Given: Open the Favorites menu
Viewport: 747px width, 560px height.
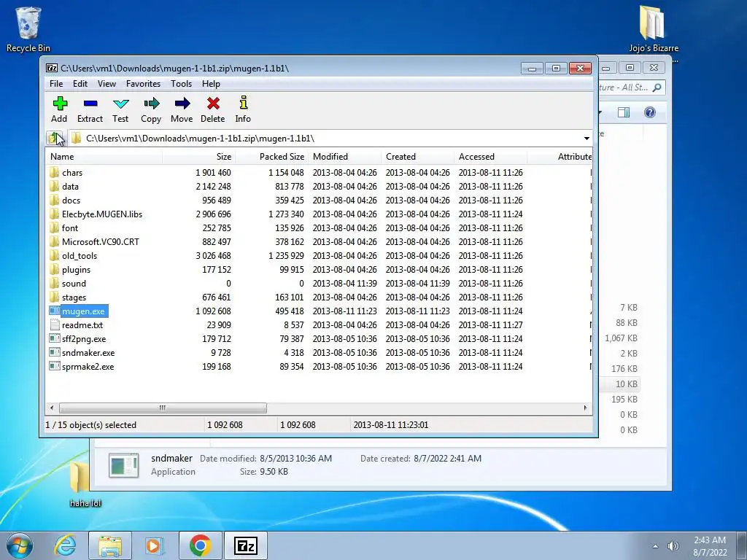Looking at the screenshot, I should (143, 84).
